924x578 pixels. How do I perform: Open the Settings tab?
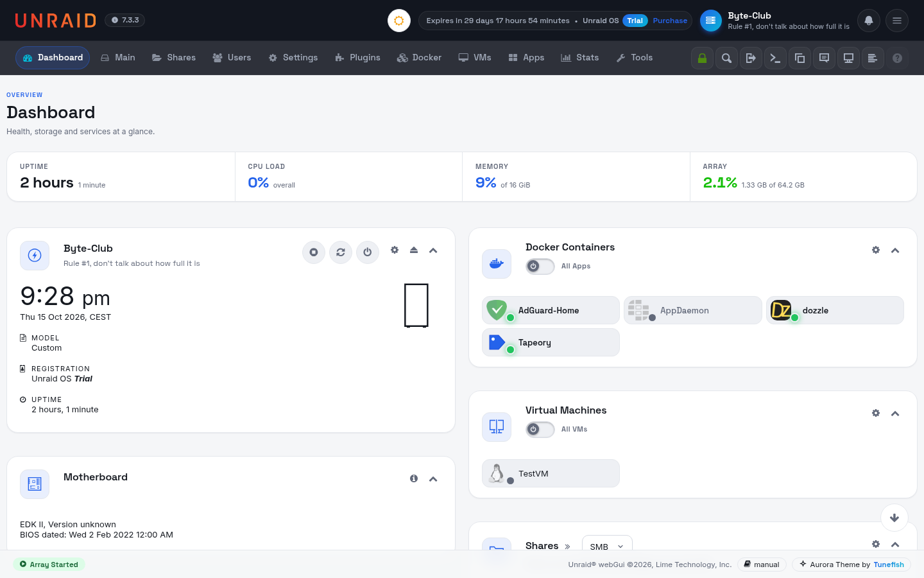point(293,58)
